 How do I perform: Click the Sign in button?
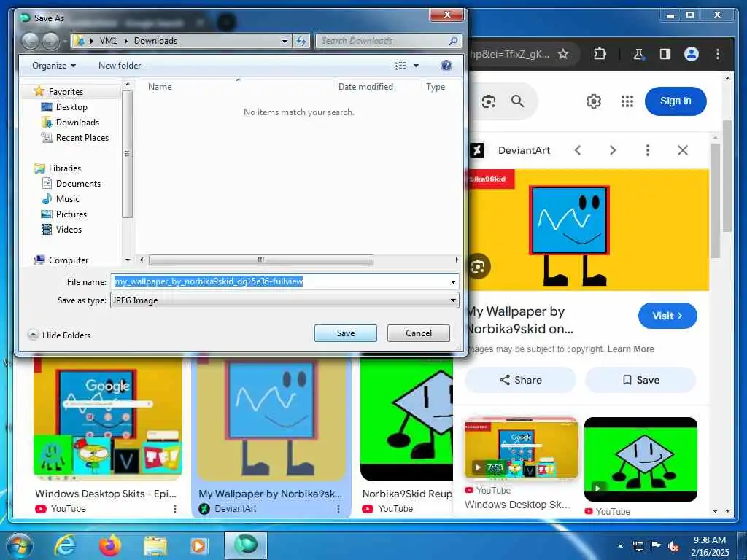(676, 101)
